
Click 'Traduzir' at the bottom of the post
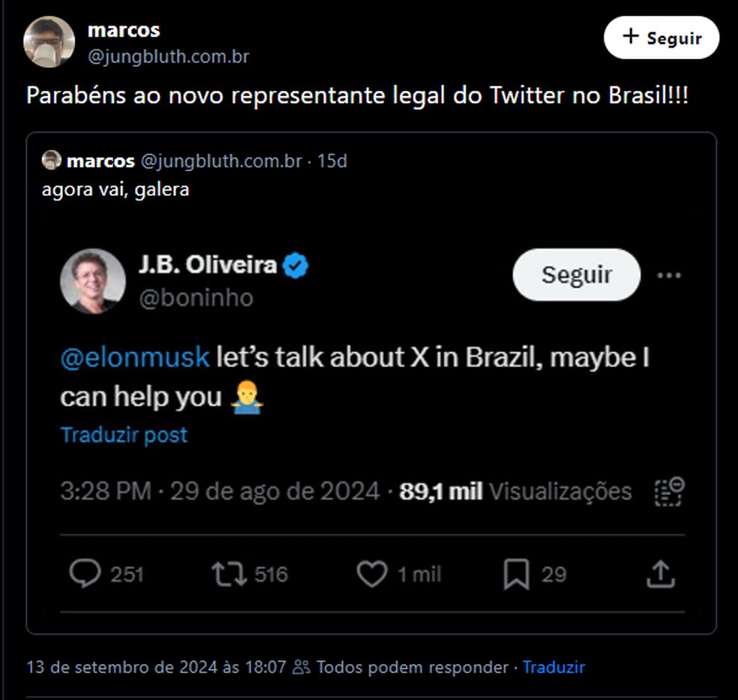point(553,666)
